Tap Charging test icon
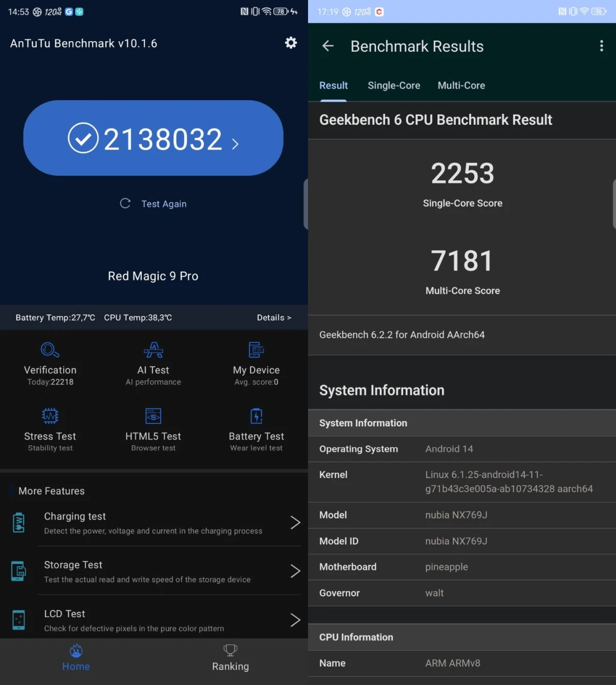616x685 pixels. click(x=19, y=523)
